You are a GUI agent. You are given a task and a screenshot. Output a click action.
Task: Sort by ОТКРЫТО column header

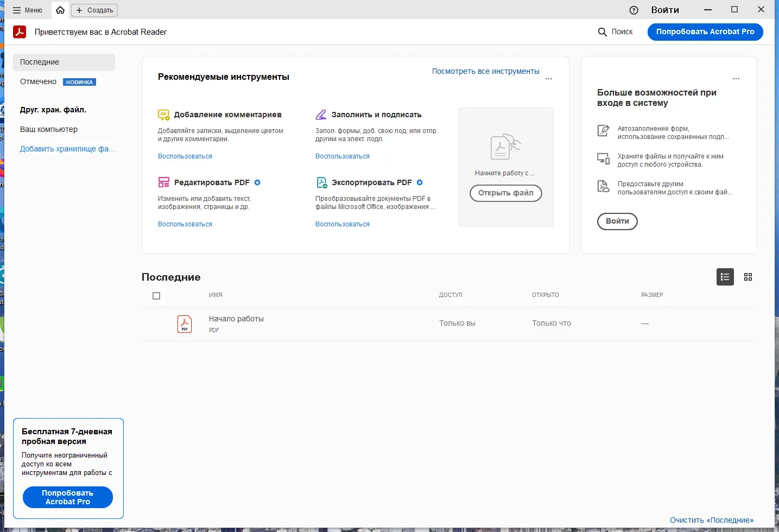click(x=545, y=295)
